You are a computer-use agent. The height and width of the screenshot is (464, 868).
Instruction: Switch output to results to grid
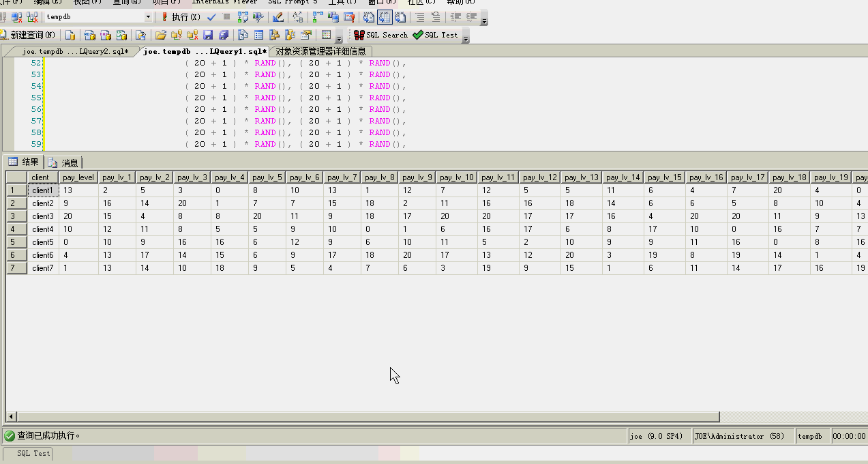pyautogui.click(x=385, y=17)
